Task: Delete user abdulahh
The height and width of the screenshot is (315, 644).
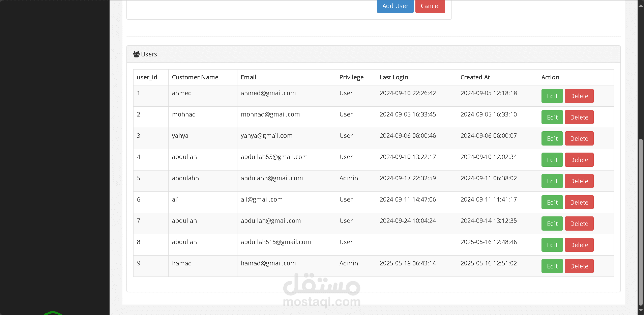Action: click(x=579, y=181)
